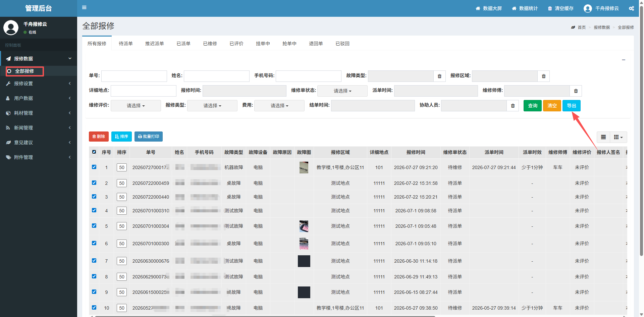Switch to the 已维修 tab
644x317 pixels.
pyautogui.click(x=210, y=44)
